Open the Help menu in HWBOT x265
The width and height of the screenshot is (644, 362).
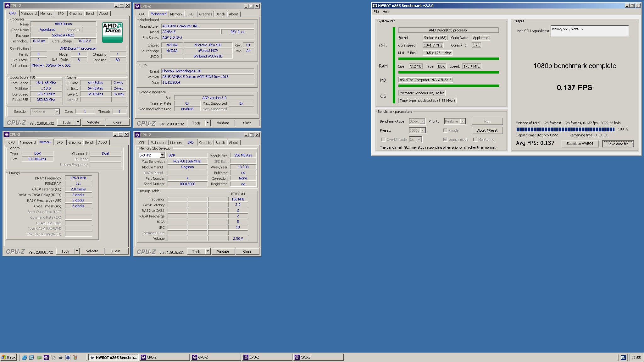tap(386, 12)
